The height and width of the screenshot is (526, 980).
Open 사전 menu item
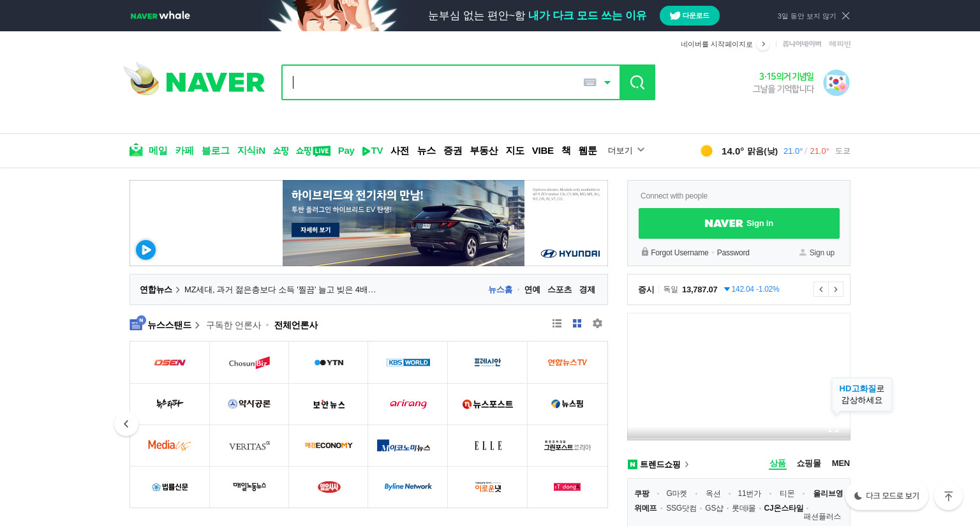pos(400,151)
